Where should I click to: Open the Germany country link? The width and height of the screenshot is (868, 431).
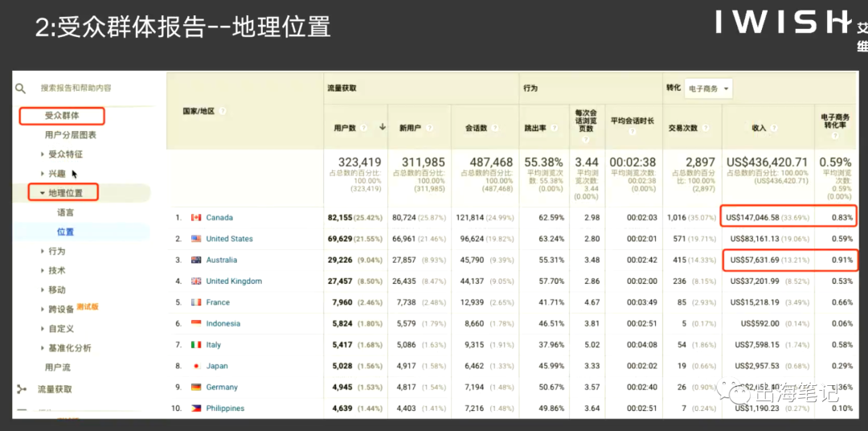click(x=222, y=388)
